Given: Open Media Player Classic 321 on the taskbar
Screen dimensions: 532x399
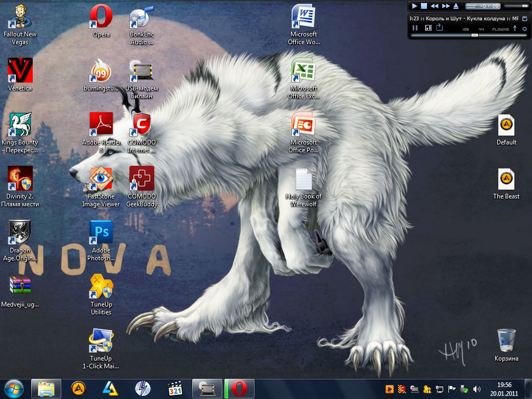Looking at the screenshot, I should click(x=175, y=389).
